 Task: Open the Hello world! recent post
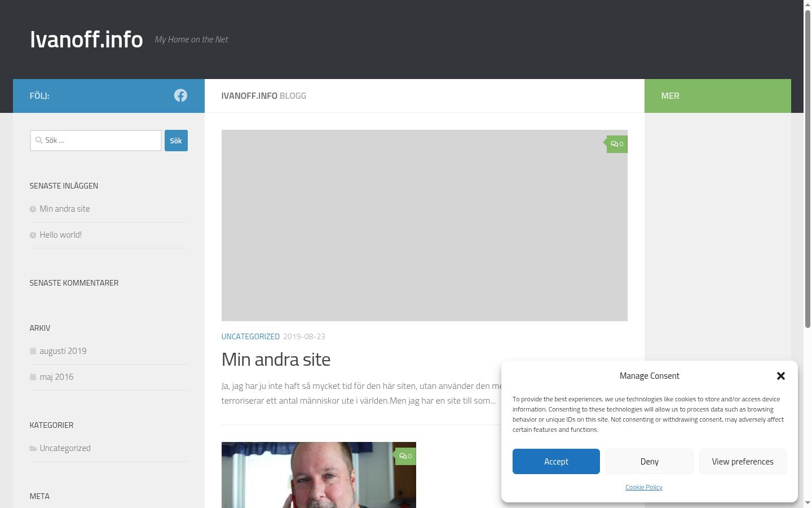click(60, 235)
